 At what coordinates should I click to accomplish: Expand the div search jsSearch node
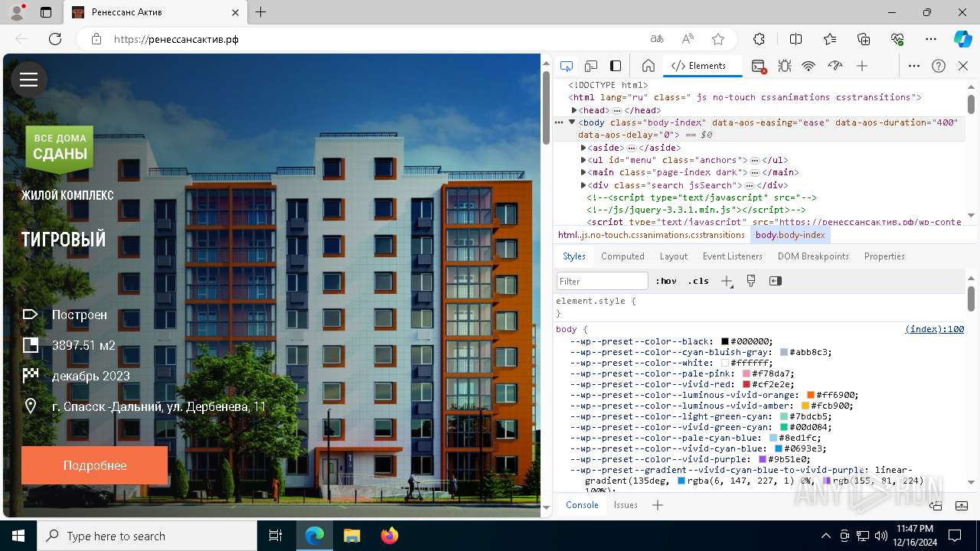point(583,185)
